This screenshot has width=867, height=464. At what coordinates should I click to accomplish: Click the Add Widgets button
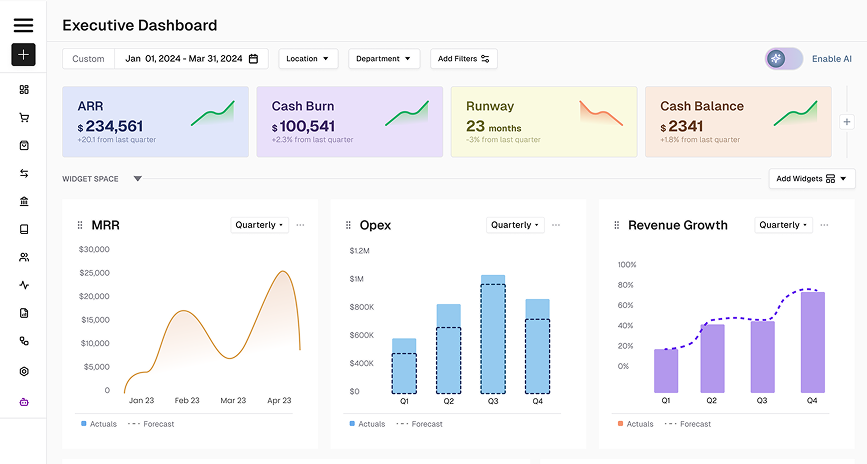tap(811, 179)
